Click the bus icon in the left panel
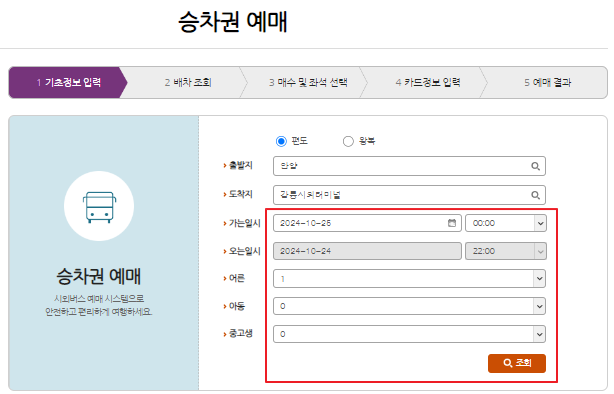 click(x=99, y=207)
